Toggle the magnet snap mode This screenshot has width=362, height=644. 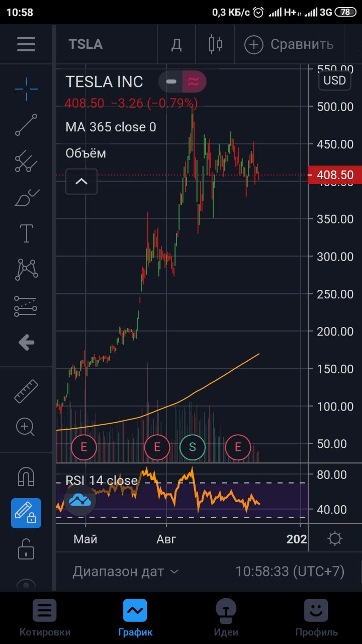pyautogui.click(x=26, y=476)
